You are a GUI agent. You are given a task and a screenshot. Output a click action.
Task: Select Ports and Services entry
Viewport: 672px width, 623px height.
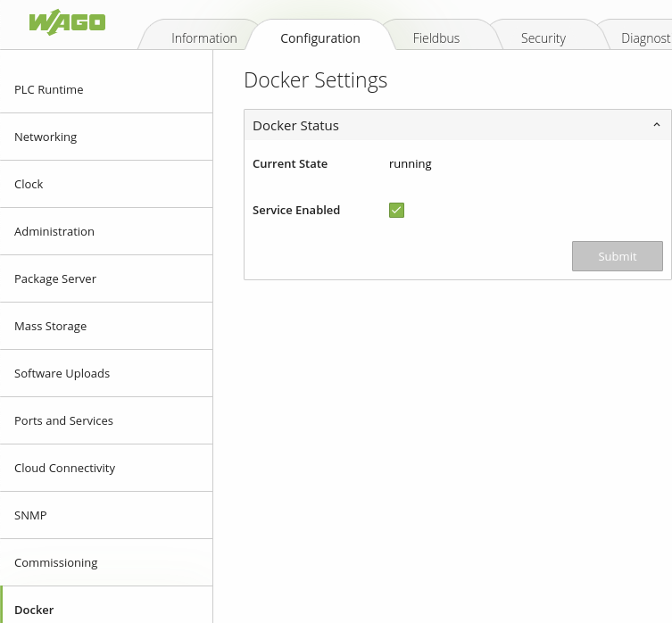(106, 420)
